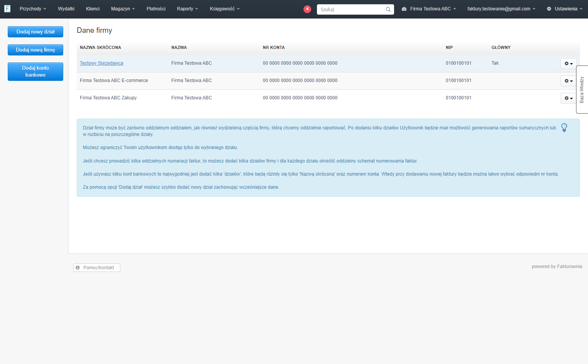The height and width of the screenshot is (364, 588).
Task: Click the GŁÓWNY column header
Action: 501,48
